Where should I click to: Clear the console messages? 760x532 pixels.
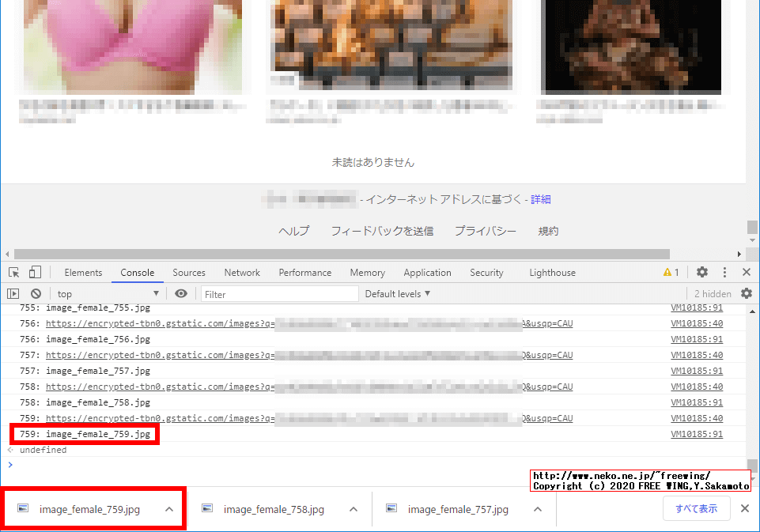(35, 293)
